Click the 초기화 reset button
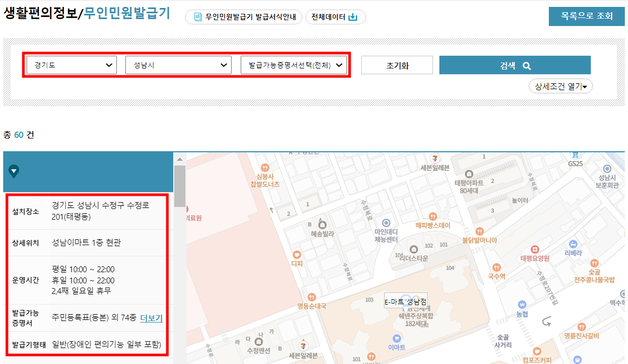 click(397, 65)
